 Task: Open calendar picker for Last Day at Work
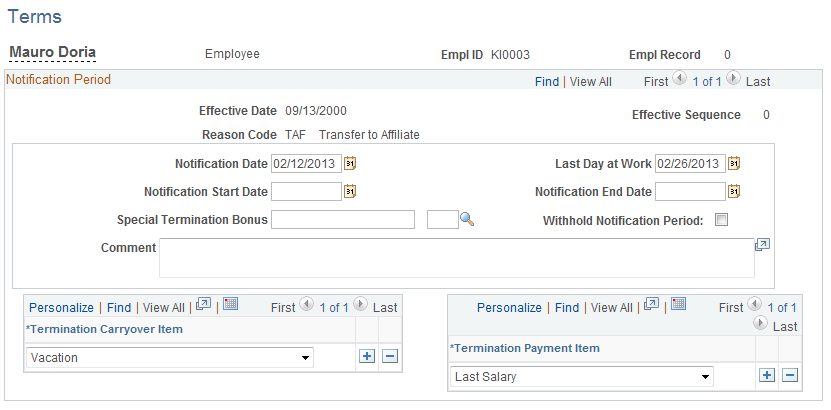pos(733,164)
